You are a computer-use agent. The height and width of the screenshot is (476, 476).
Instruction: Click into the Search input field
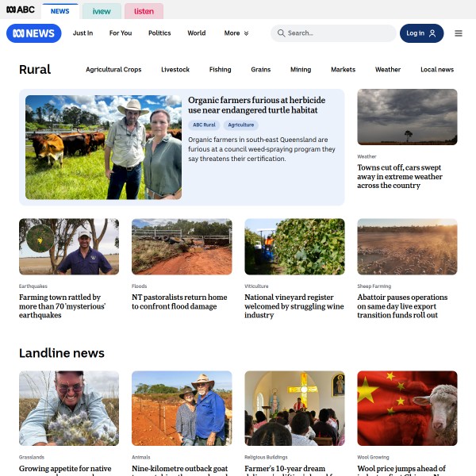pyautogui.click(x=333, y=33)
